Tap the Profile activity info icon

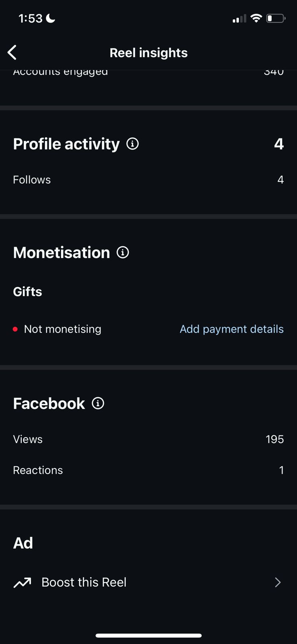[133, 144]
